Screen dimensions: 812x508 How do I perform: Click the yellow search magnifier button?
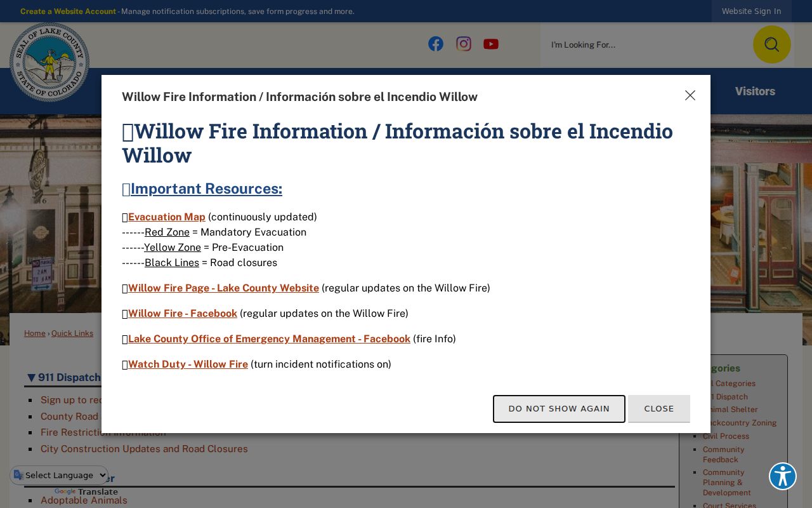pos(771,44)
